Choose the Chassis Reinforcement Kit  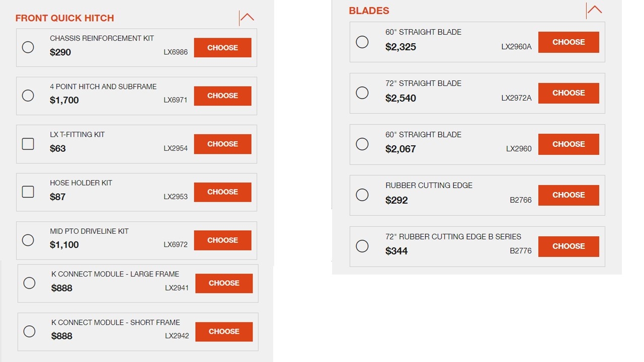point(222,48)
